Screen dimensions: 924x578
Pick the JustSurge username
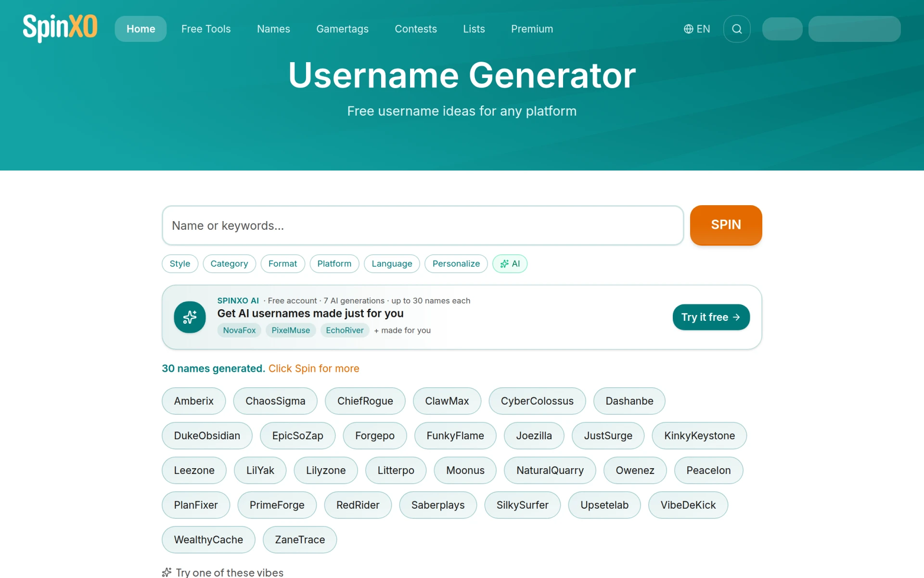(x=608, y=435)
